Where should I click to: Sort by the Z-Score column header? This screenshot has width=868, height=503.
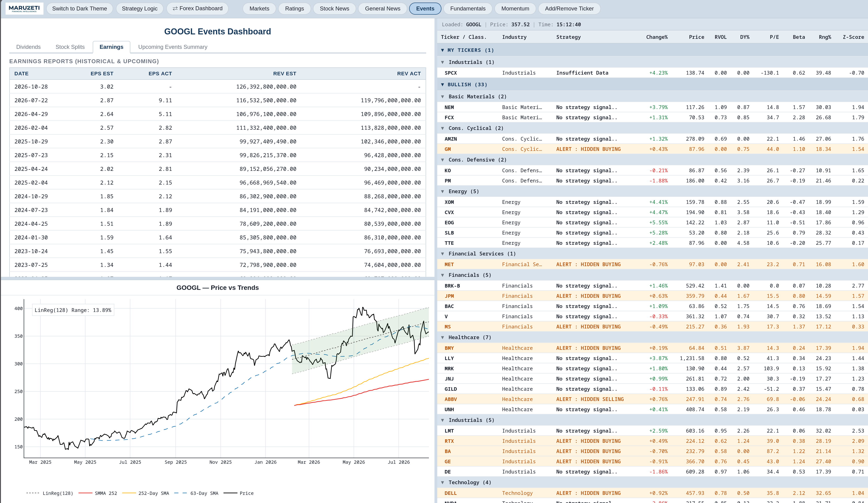[853, 37]
